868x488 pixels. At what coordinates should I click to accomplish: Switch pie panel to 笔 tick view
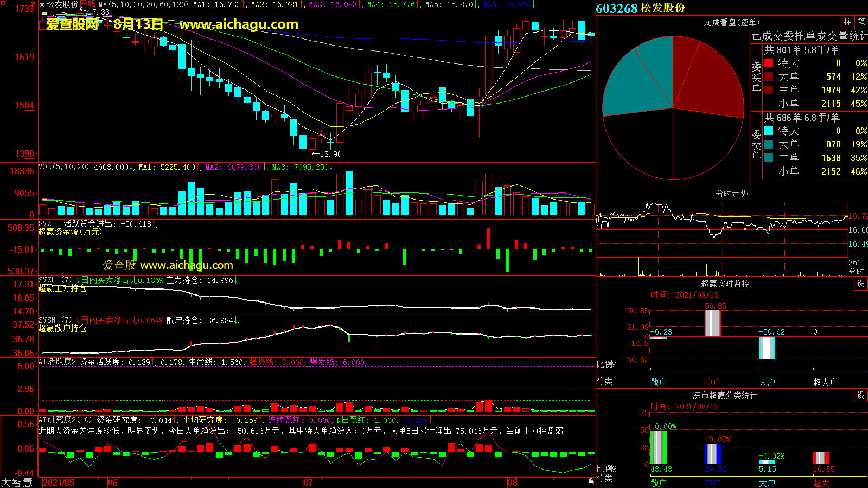pos(861,22)
